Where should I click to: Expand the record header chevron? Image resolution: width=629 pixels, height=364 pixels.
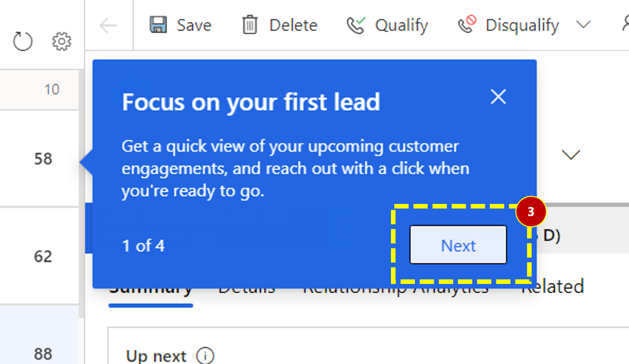[571, 154]
